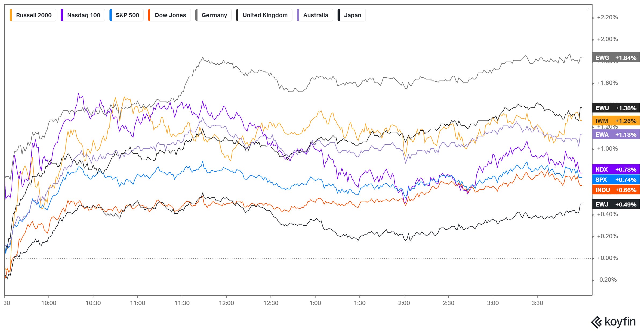Click the EWA +1.13% price tag
This screenshot has height=333, width=644.
(616, 135)
